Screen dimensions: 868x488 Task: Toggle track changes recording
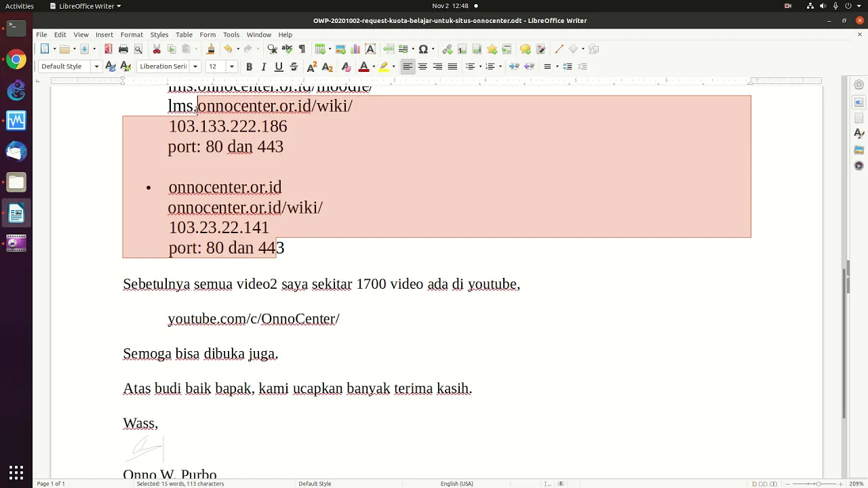click(x=540, y=49)
